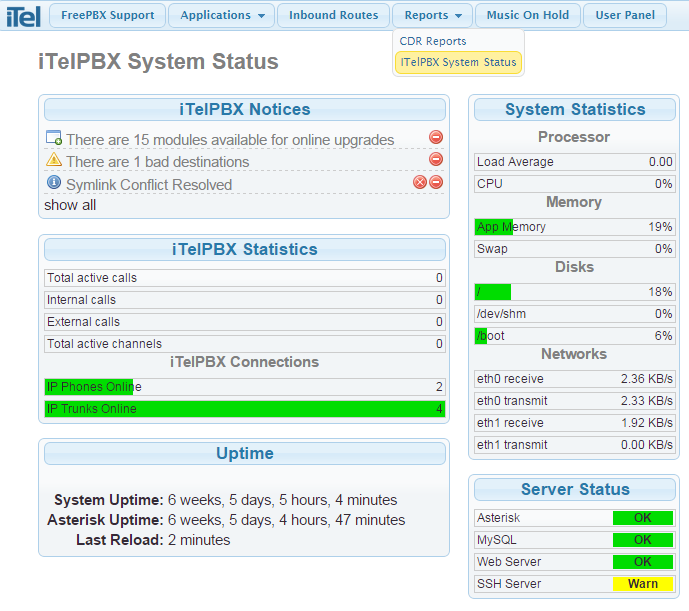
Task: Click the App Memory usage bar
Action: click(575, 227)
